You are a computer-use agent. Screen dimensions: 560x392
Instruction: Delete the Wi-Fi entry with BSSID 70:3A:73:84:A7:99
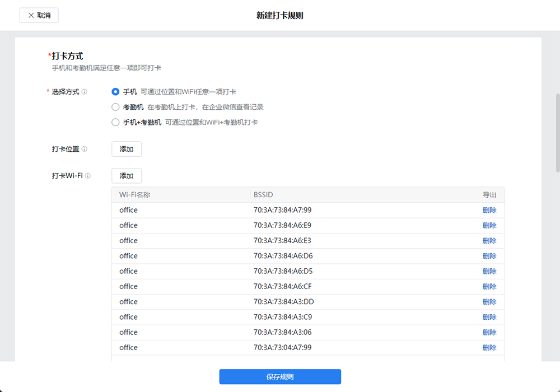click(x=489, y=209)
